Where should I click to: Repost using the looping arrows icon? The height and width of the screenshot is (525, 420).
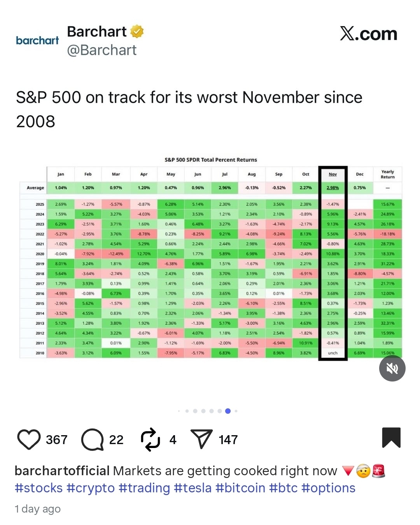150,439
